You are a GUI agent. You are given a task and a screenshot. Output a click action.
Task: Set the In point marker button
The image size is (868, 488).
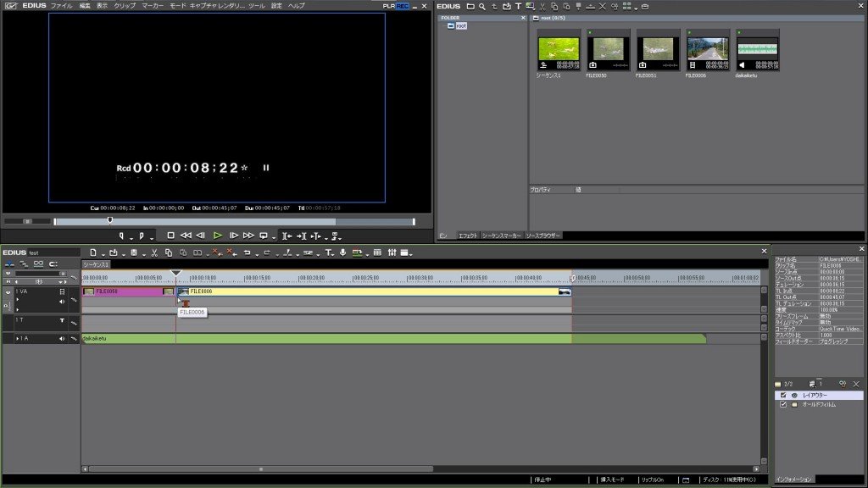[x=122, y=236]
